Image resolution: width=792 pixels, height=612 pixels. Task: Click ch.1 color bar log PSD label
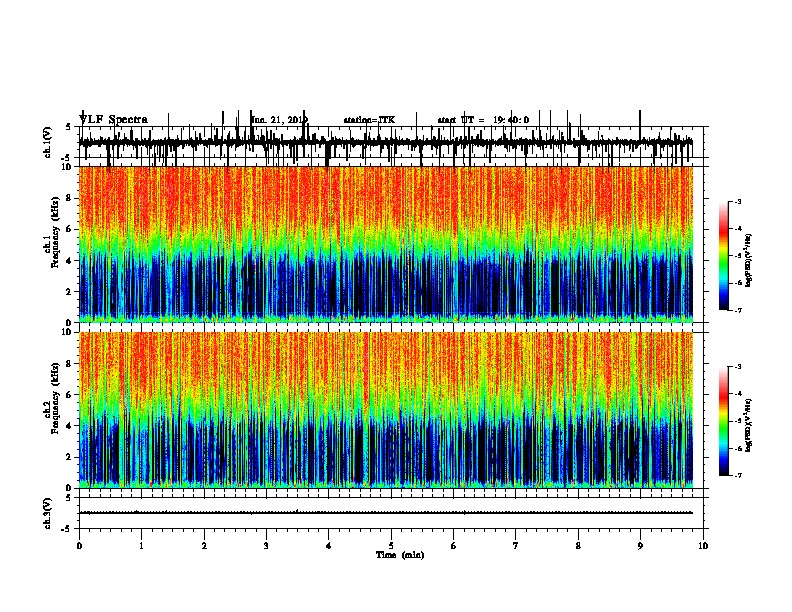[749, 260]
